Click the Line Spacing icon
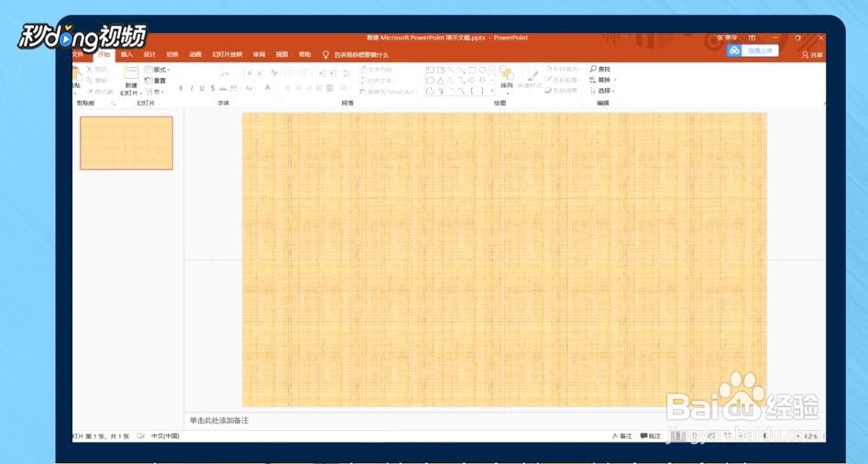Image resolution: width=868 pixels, height=464 pixels. (347, 73)
